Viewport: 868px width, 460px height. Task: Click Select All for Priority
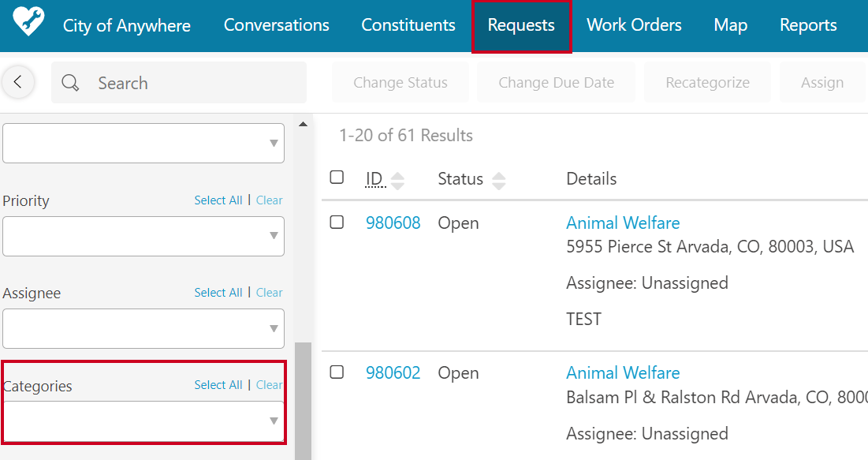tap(218, 200)
